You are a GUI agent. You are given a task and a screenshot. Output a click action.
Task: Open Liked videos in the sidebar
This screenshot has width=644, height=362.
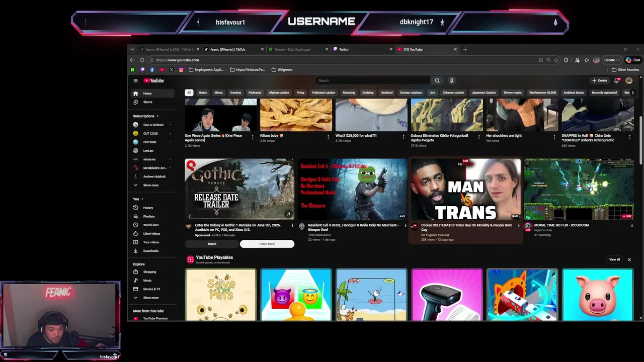tap(153, 233)
